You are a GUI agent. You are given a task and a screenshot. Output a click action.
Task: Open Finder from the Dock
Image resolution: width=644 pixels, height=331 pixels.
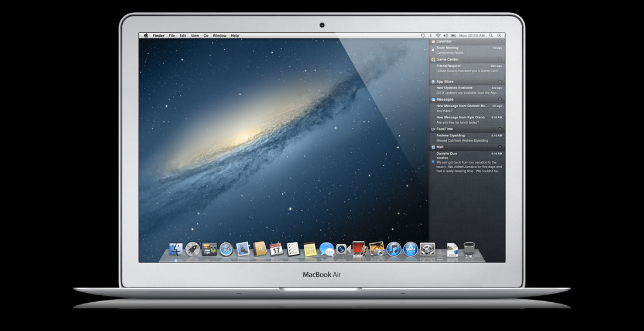click(x=176, y=249)
